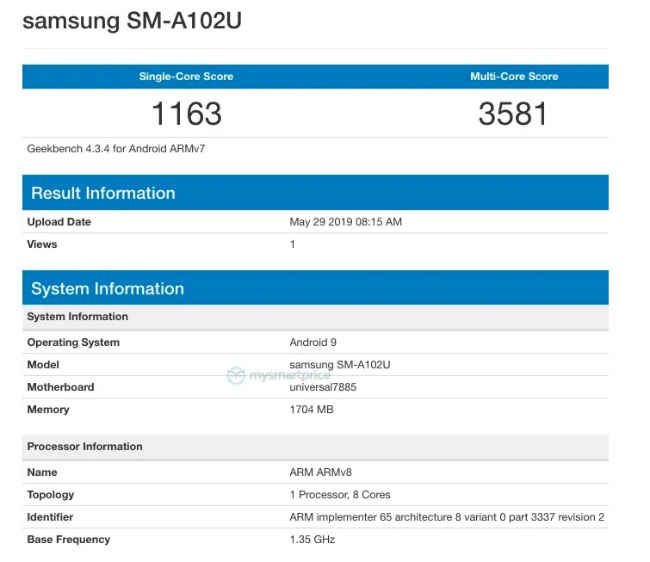650x562 pixels.
Task: Click the Model label
Action: click(43, 365)
